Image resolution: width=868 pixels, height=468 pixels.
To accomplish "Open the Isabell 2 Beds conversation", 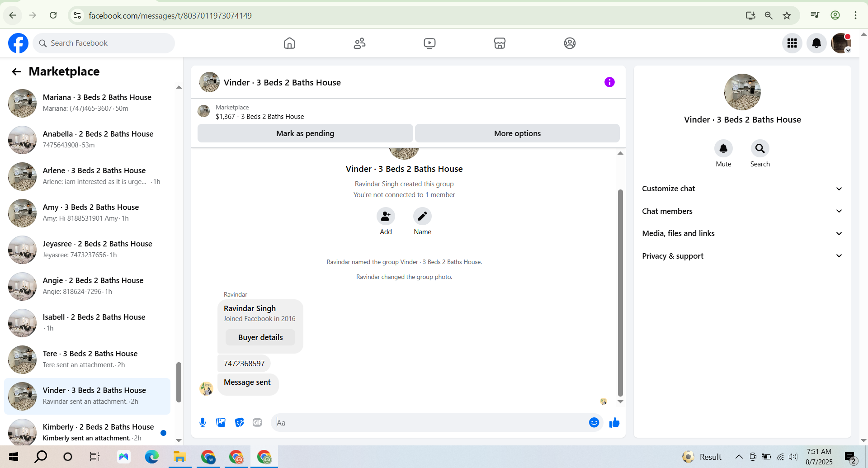I will [x=87, y=323].
